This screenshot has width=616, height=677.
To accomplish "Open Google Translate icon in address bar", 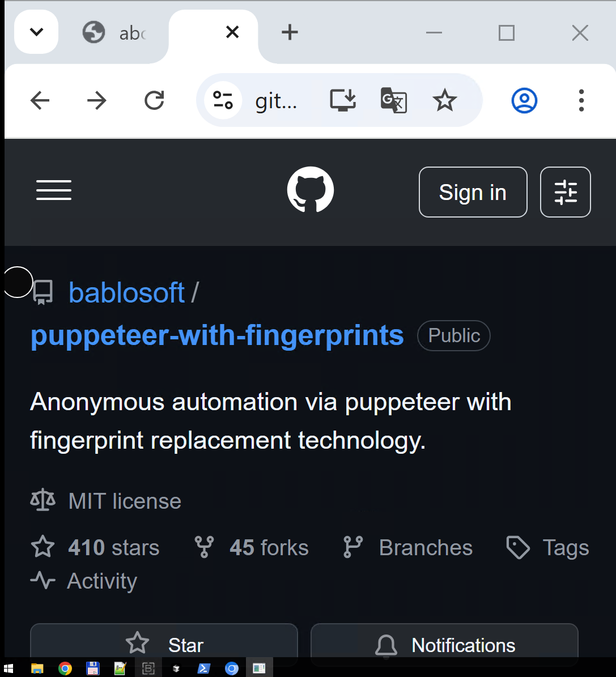I will pyautogui.click(x=393, y=100).
